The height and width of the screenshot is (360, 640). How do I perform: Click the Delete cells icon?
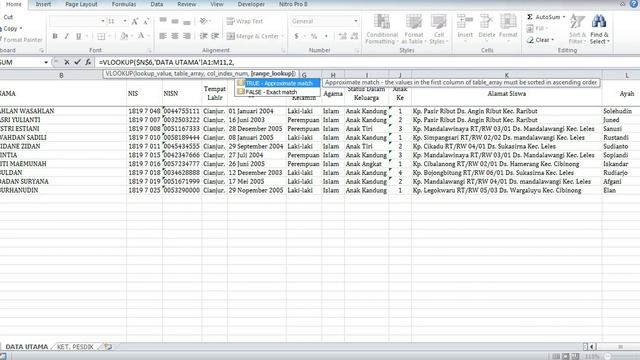point(487,22)
